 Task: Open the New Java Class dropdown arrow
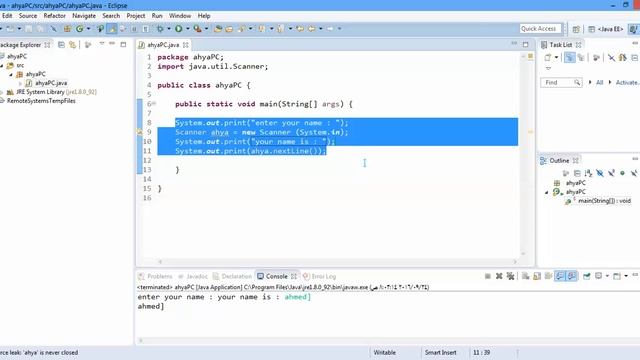click(x=89, y=29)
